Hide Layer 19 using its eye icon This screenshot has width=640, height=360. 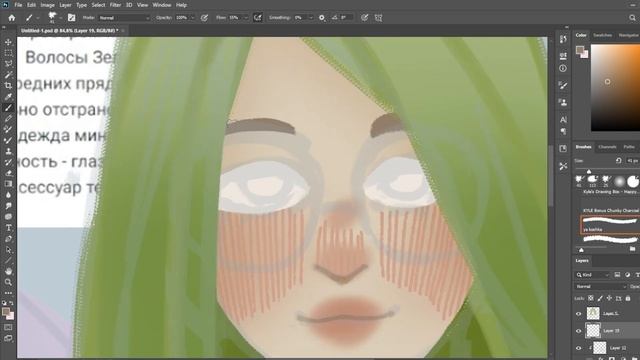pos(578,331)
